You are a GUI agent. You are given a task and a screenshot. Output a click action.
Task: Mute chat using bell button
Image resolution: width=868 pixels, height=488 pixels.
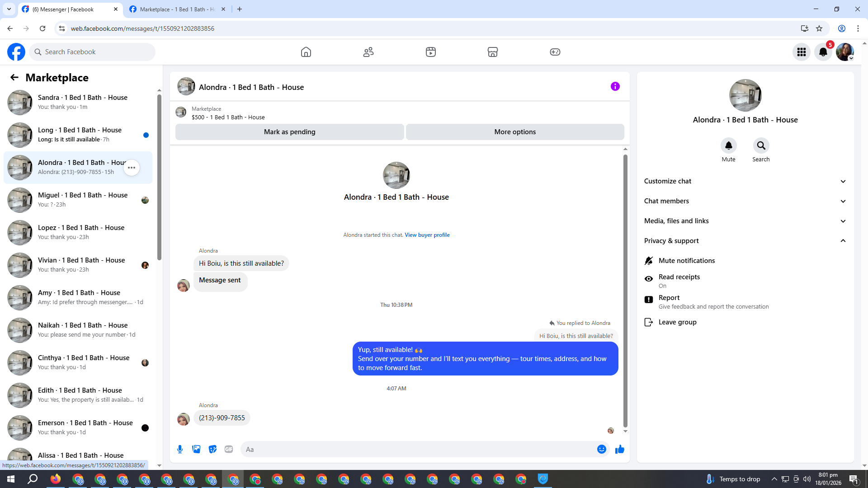pos(728,146)
